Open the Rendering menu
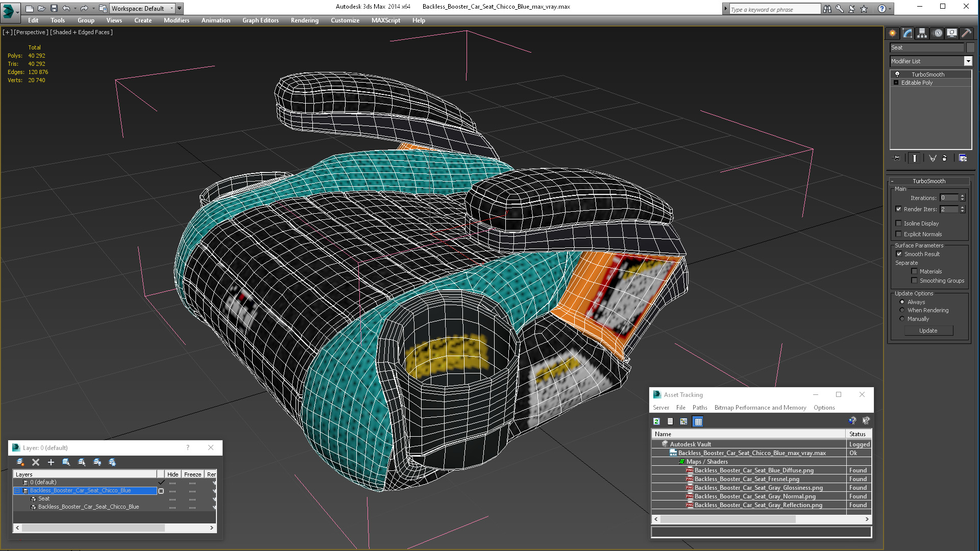The image size is (980, 551). (x=305, y=20)
